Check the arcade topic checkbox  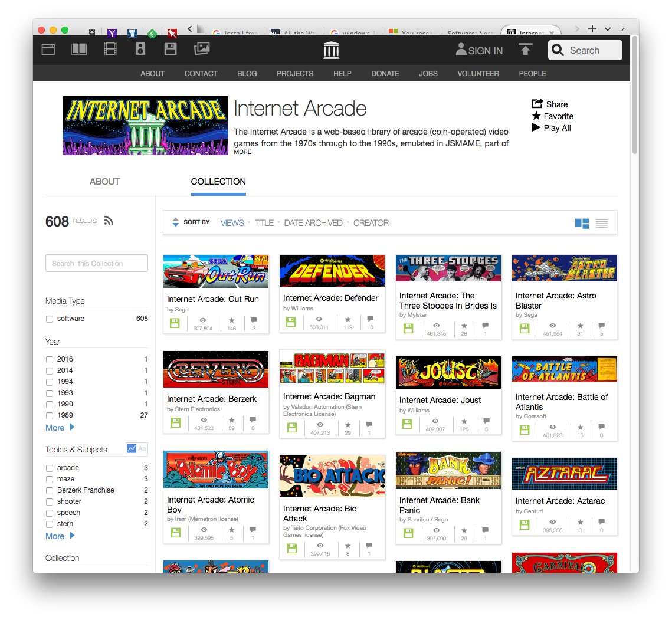(x=50, y=468)
